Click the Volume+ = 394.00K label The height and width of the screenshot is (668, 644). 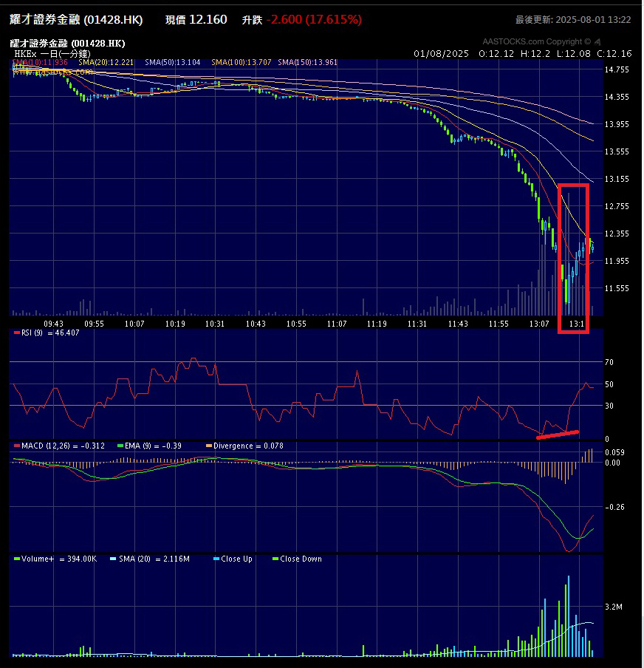pyautogui.click(x=59, y=559)
